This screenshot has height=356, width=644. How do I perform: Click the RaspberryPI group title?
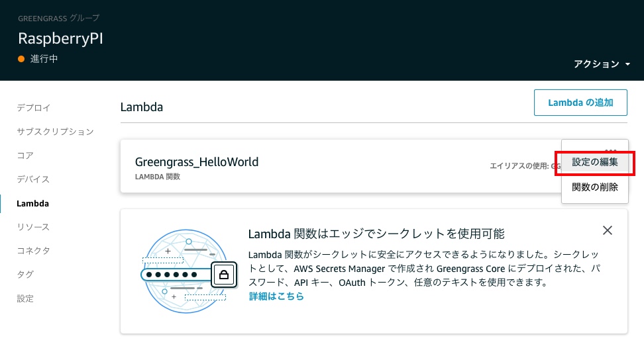tap(60, 39)
